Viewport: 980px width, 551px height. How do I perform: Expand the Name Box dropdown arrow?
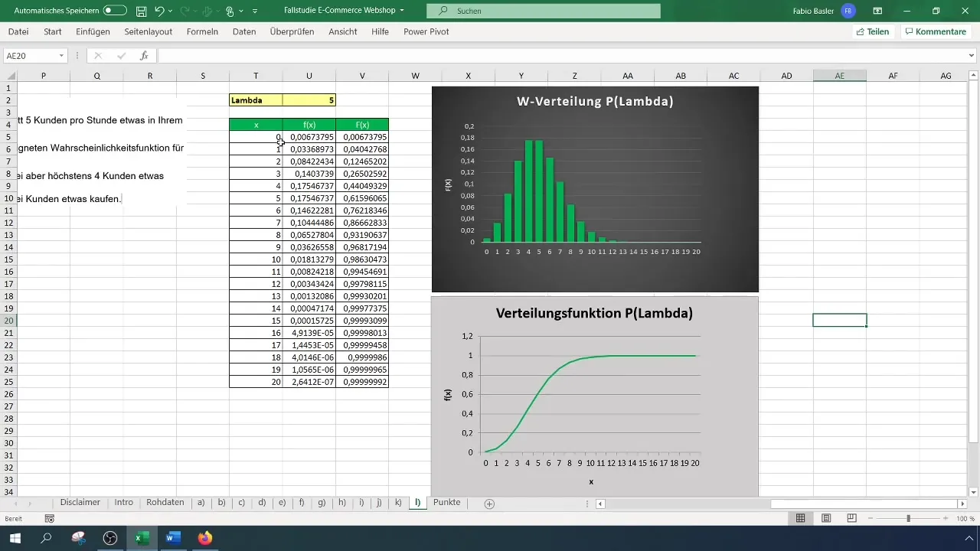(x=62, y=56)
